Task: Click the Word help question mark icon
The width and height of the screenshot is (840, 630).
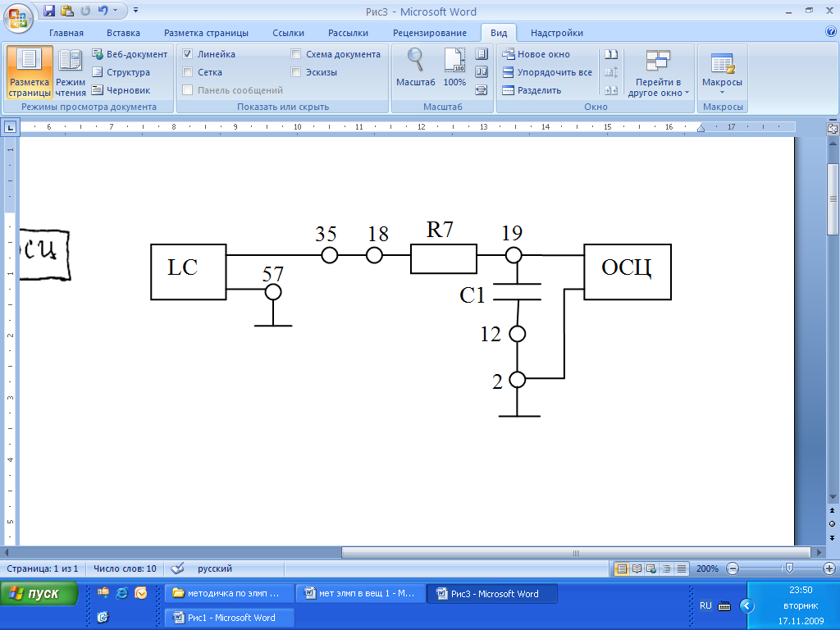Action: pyautogui.click(x=831, y=32)
